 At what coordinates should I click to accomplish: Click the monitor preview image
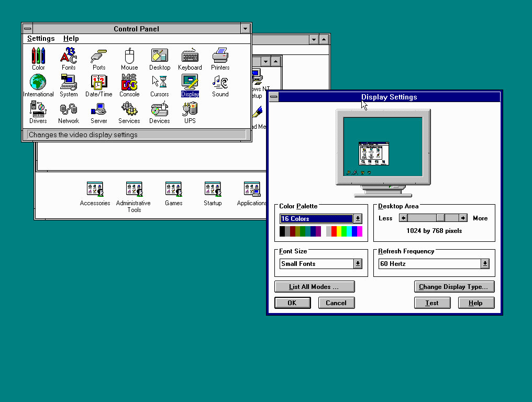pyautogui.click(x=383, y=149)
